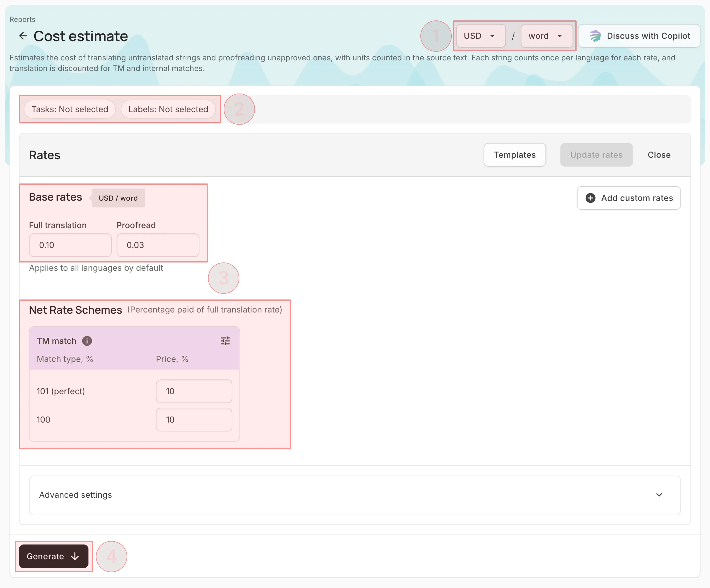
Task: Close the Rates panel
Action: coord(659,155)
